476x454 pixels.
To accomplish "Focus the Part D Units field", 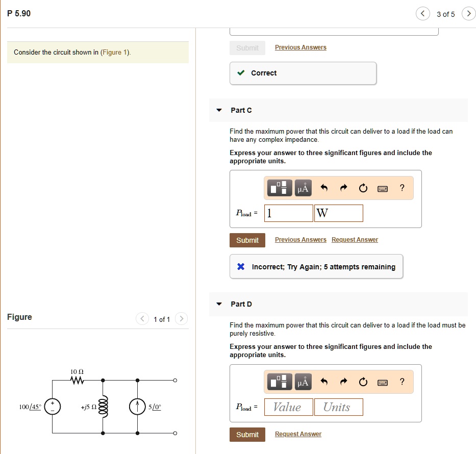I will point(338,407).
